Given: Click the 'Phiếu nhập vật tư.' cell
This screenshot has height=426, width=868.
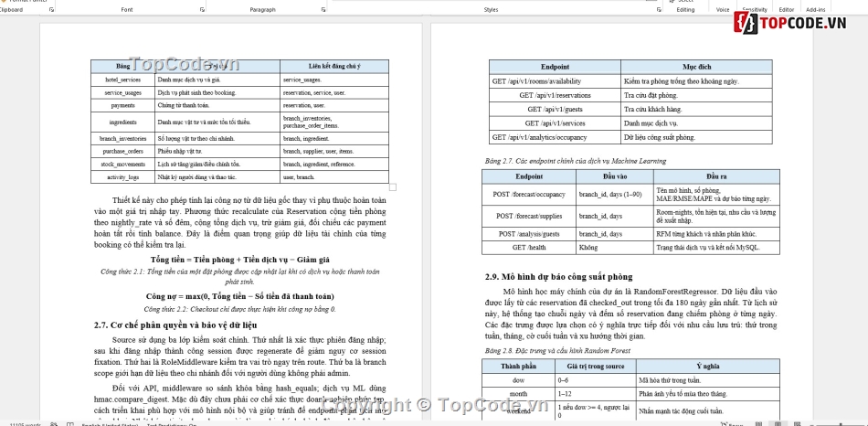Looking at the screenshot, I should [x=217, y=151].
